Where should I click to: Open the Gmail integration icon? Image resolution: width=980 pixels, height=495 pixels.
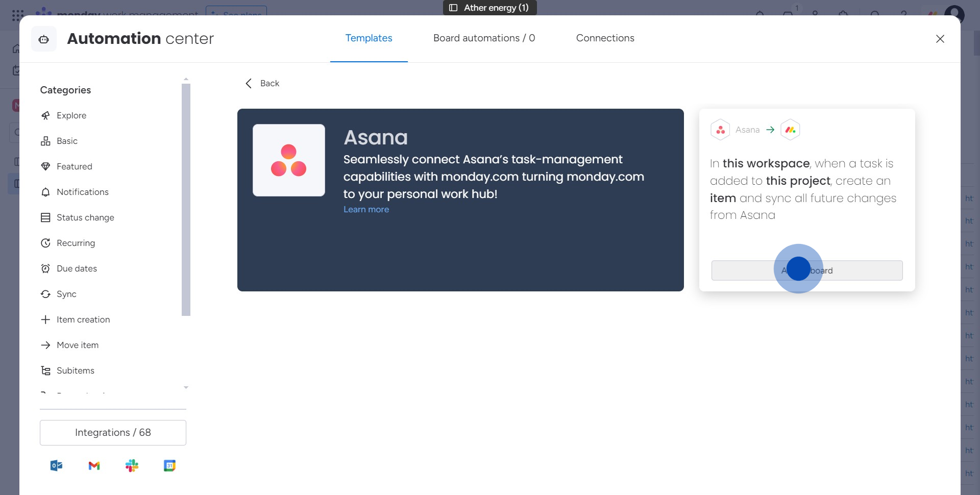(x=94, y=465)
